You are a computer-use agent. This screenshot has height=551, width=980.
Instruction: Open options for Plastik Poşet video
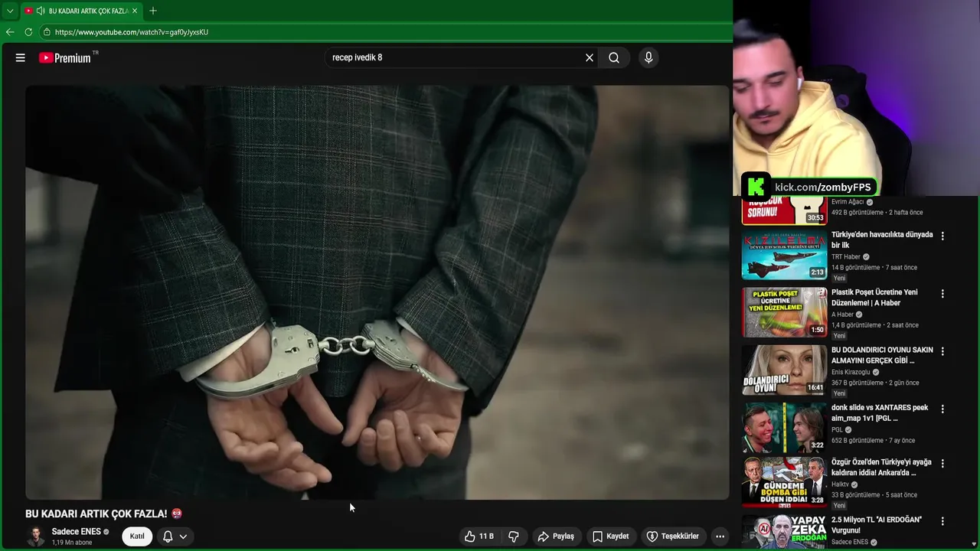[942, 293]
